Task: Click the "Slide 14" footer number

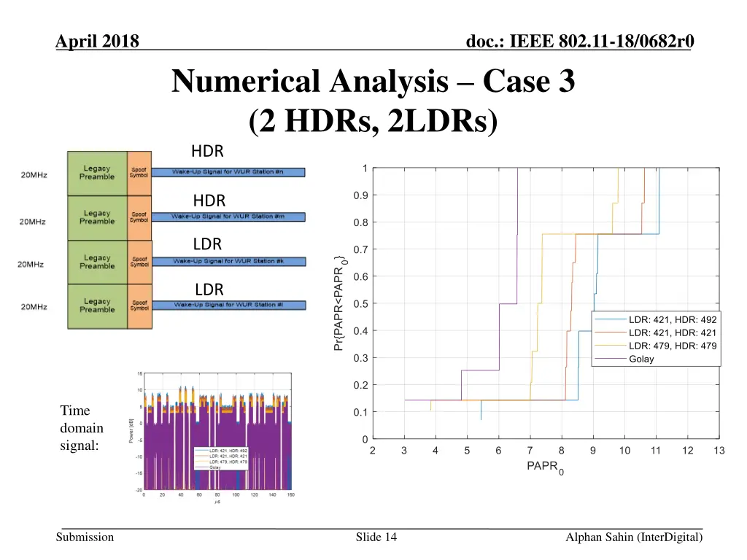Action: pyautogui.click(x=376, y=537)
